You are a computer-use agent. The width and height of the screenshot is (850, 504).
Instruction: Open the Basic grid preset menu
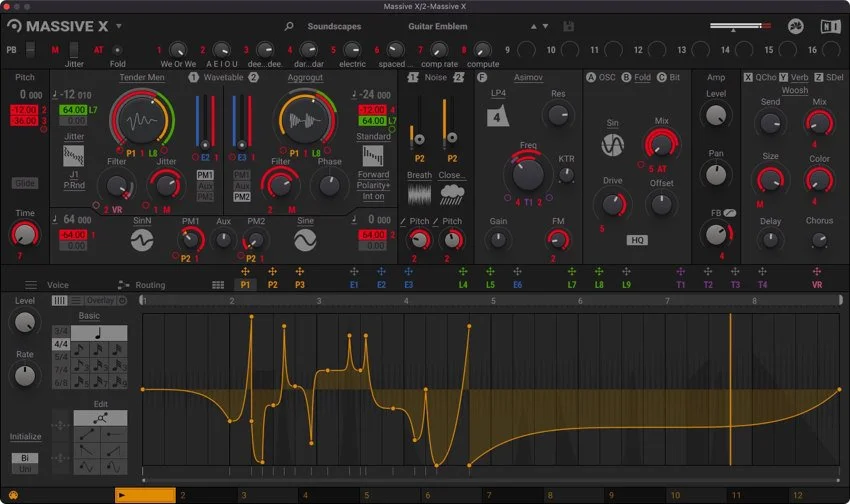pos(89,315)
